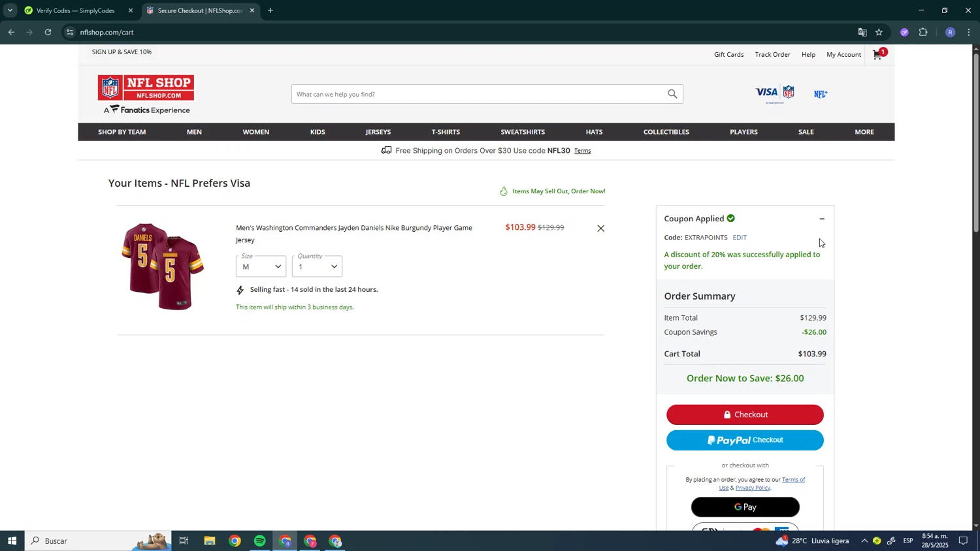The image size is (980, 551).
Task: Click SIGN UP & SAVE 10%
Action: (122, 52)
